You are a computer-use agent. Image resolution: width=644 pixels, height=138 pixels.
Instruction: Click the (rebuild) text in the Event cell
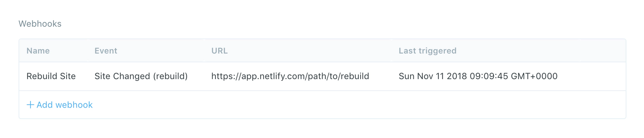click(x=170, y=76)
